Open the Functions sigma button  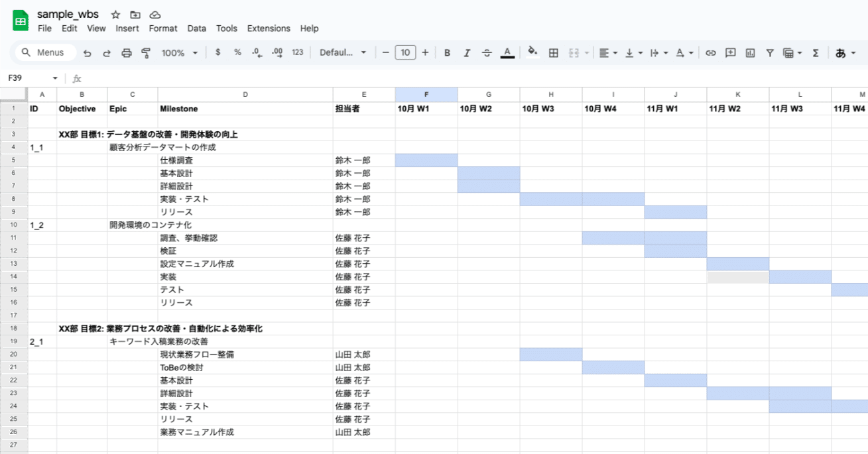[816, 52]
